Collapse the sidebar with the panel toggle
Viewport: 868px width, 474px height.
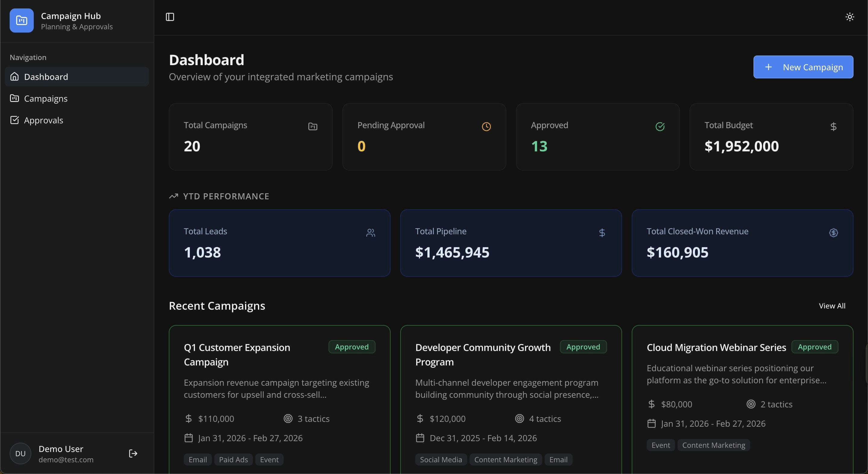tap(170, 17)
